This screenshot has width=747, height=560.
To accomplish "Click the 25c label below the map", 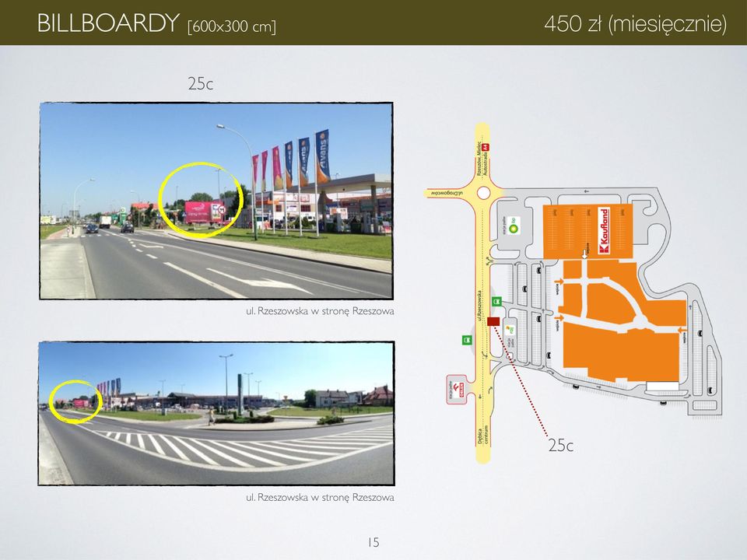I will pyautogui.click(x=561, y=445).
